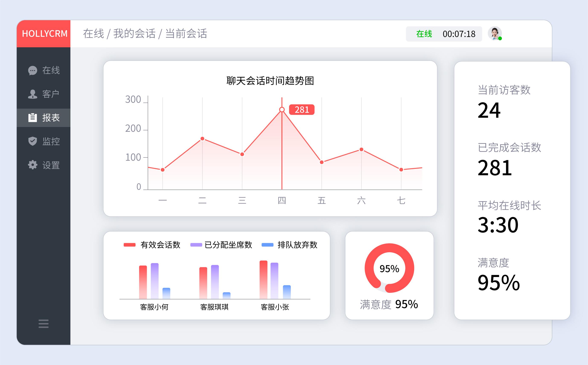This screenshot has width=588, height=365.
Task: Toggle the red 有效会话数 legend swatch
Action: pyautogui.click(x=130, y=245)
